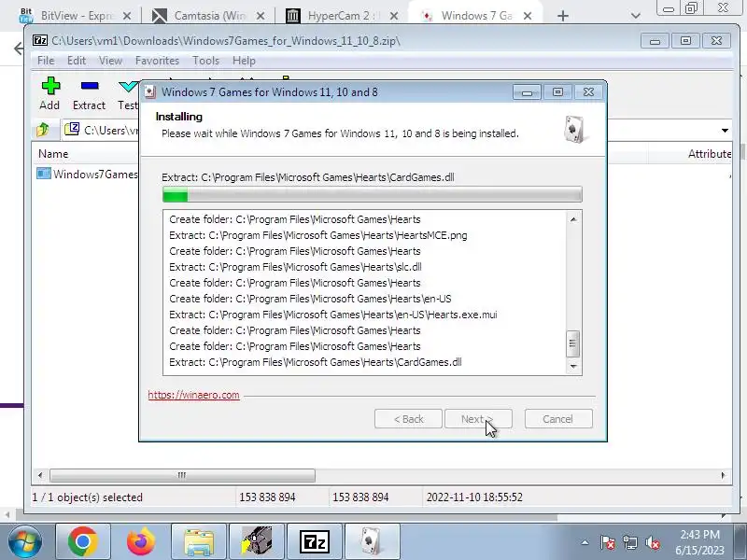Click the disabled Back button
Image resolution: width=747 pixels, height=560 pixels.
(x=408, y=419)
